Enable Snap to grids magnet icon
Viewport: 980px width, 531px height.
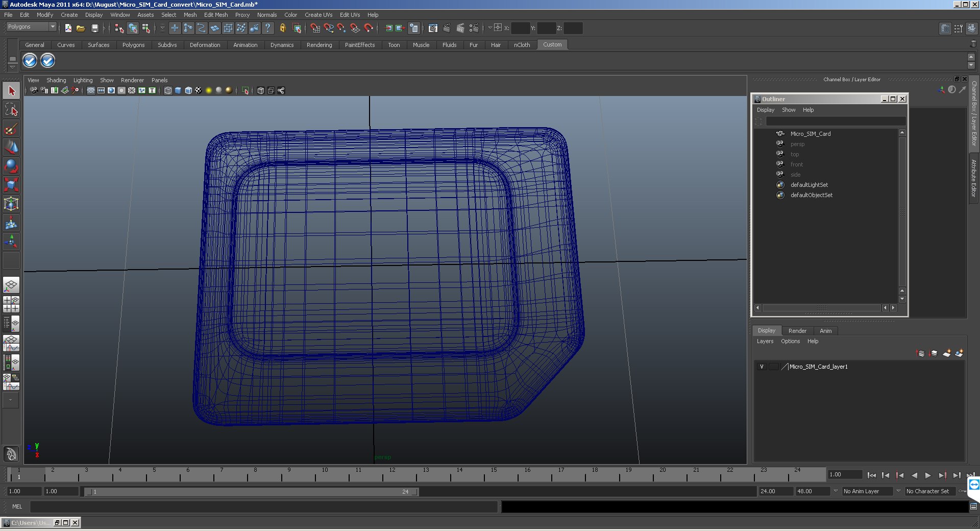pyautogui.click(x=315, y=28)
